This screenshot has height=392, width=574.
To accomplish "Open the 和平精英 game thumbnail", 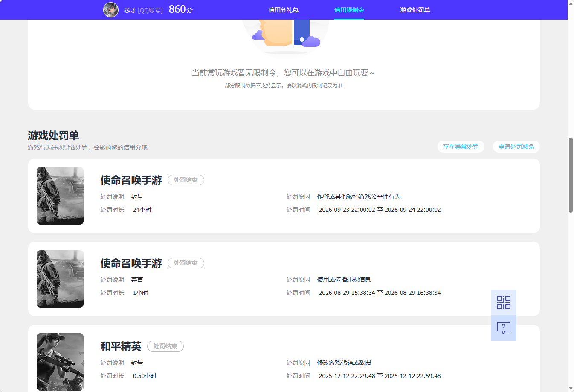I will pos(60,362).
